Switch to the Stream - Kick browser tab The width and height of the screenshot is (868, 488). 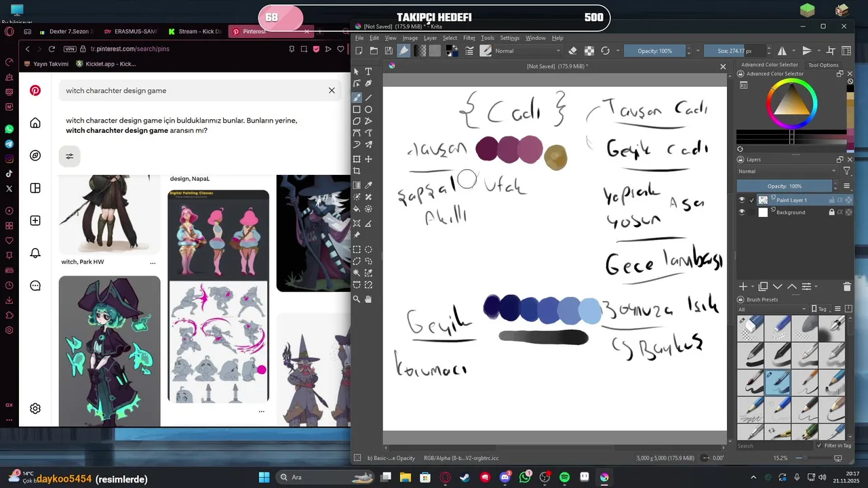click(195, 31)
